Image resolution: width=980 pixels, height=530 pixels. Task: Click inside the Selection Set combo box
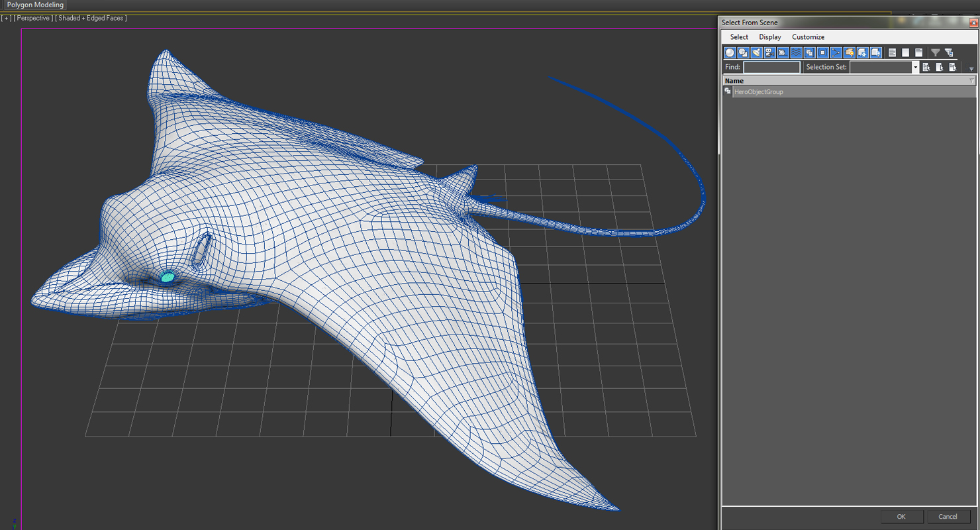(x=881, y=67)
